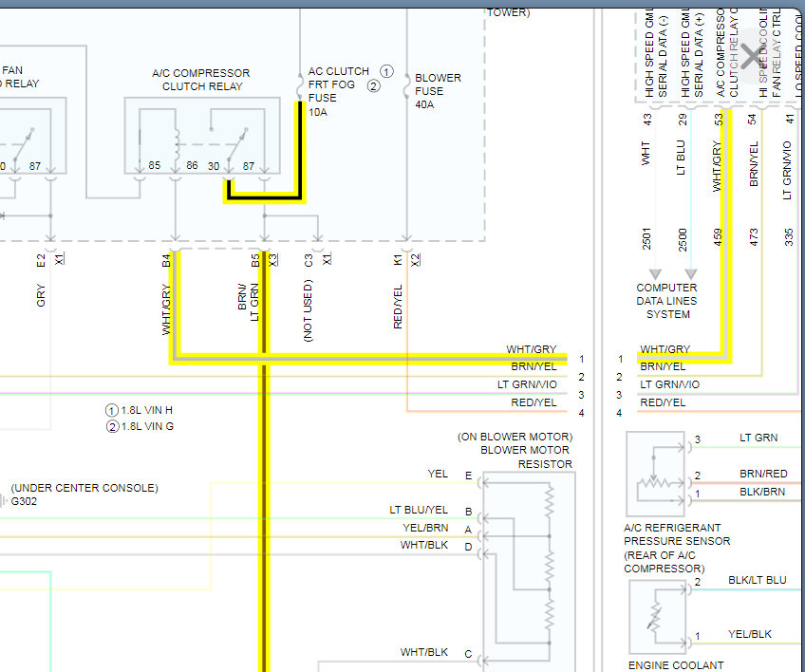805x672 pixels.
Task: Click the Engine Coolant sensor symbol
Action: point(658,617)
